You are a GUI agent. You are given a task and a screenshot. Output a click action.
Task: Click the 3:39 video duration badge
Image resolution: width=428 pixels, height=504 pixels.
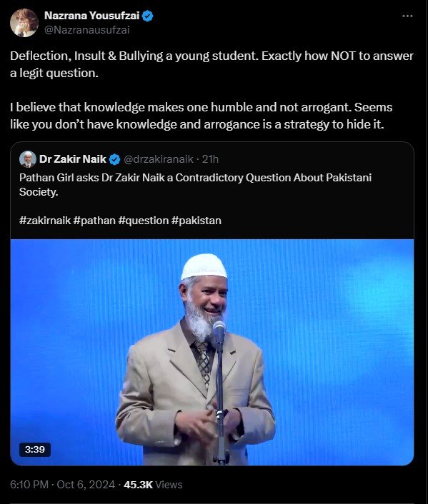pos(35,449)
